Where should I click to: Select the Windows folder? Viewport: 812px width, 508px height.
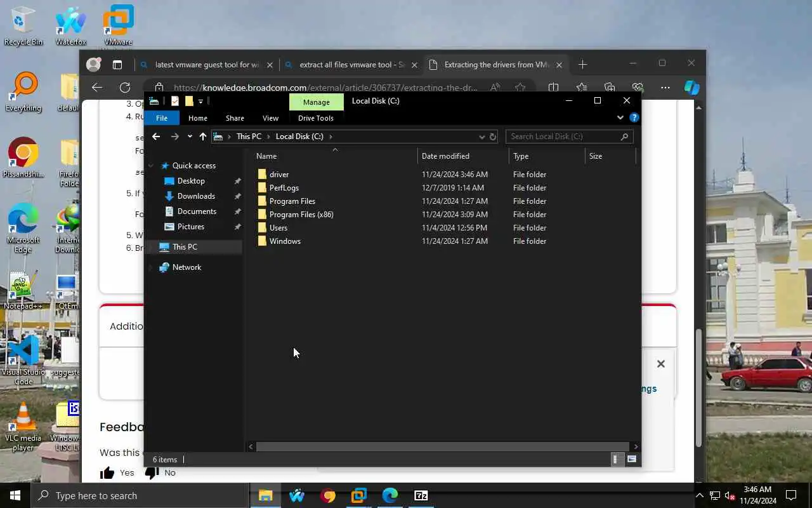[x=285, y=241]
